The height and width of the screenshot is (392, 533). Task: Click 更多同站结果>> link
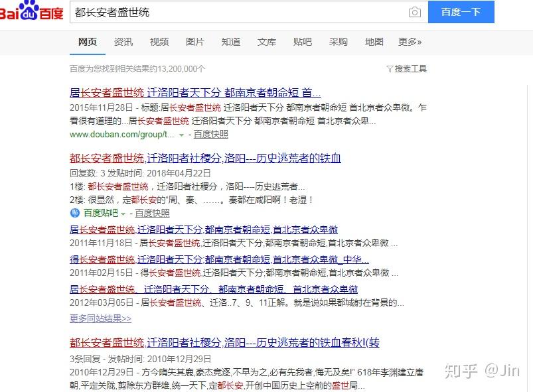click(101, 318)
